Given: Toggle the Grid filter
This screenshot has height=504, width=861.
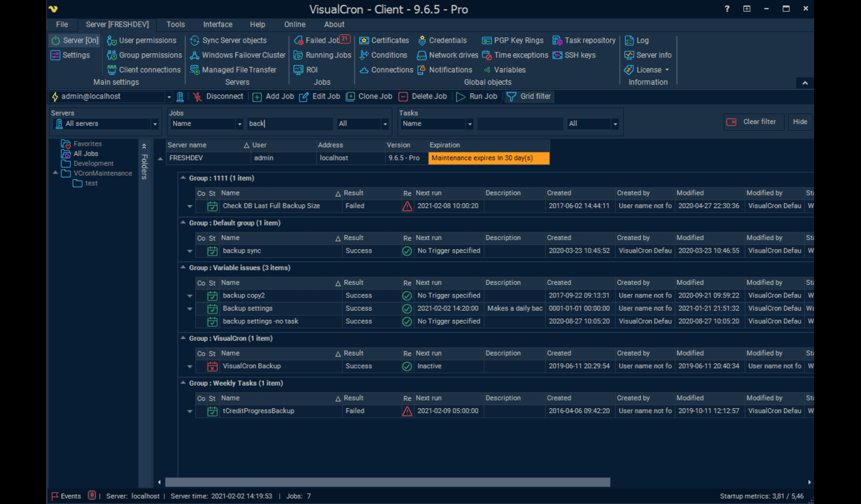Looking at the screenshot, I should [528, 97].
